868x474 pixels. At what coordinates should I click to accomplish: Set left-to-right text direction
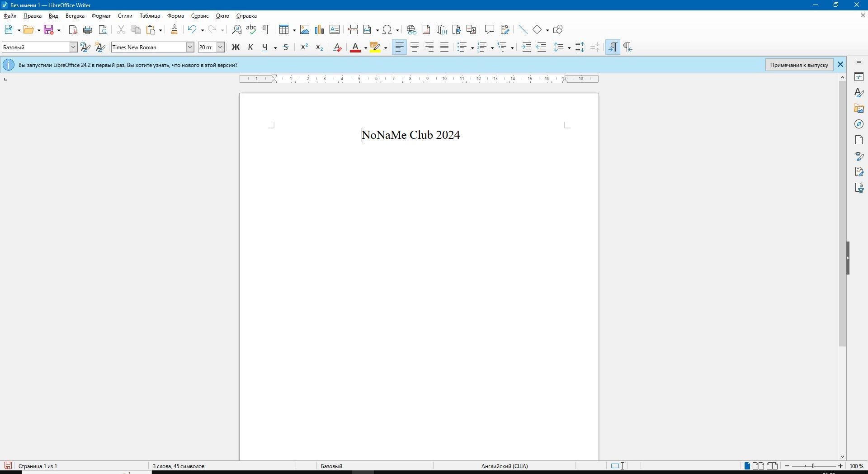coord(613,47)
